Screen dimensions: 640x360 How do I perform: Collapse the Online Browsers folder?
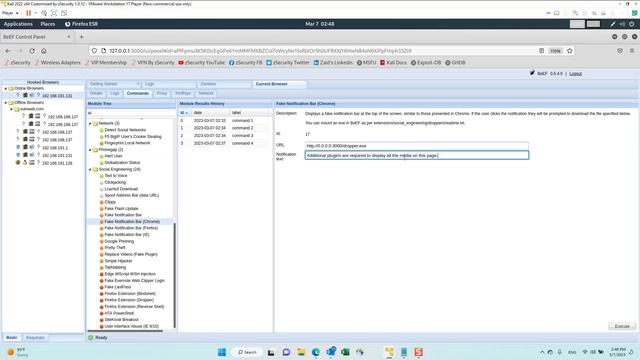6,88
